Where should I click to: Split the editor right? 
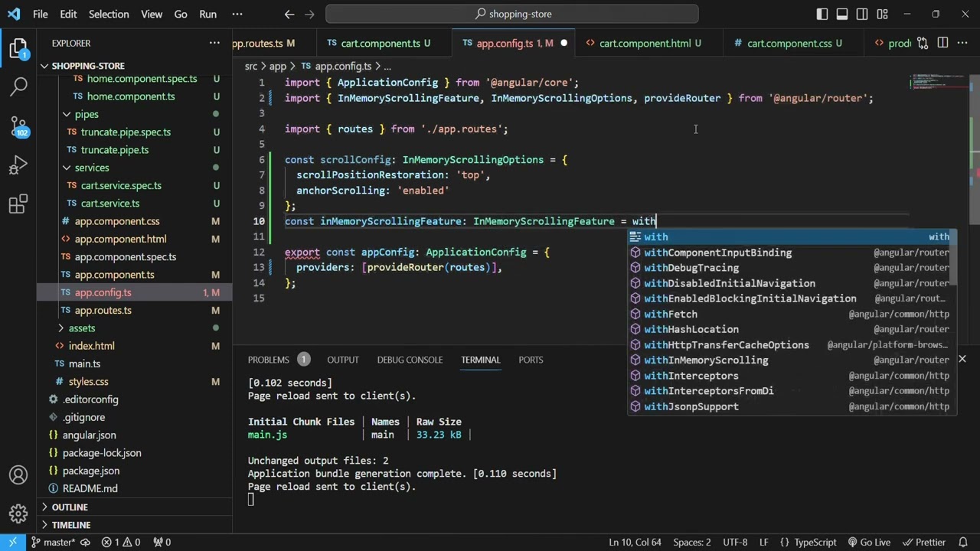942,44
